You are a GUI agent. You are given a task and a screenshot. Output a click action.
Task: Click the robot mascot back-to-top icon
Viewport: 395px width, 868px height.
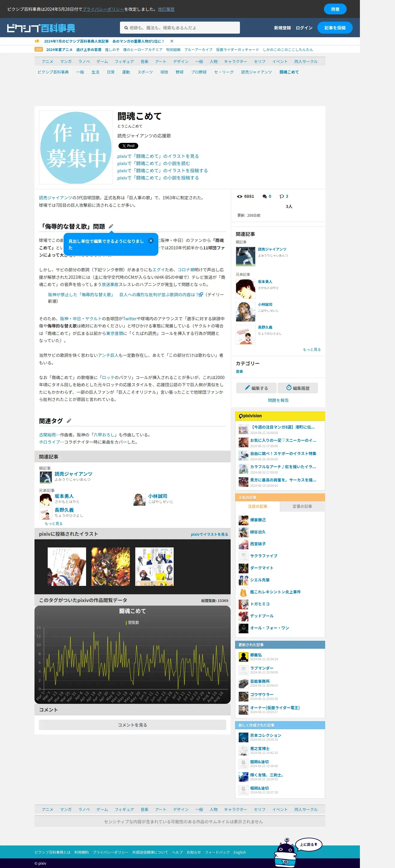(285, 853)
